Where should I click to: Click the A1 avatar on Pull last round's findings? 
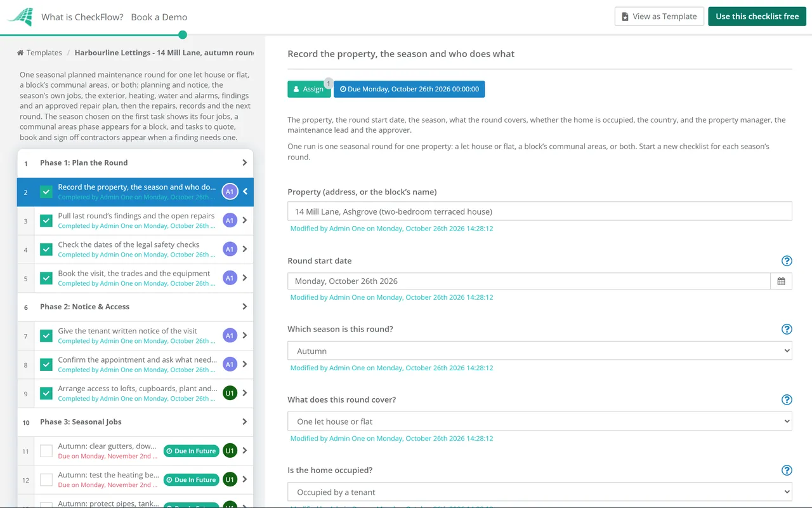coord(230,220)
